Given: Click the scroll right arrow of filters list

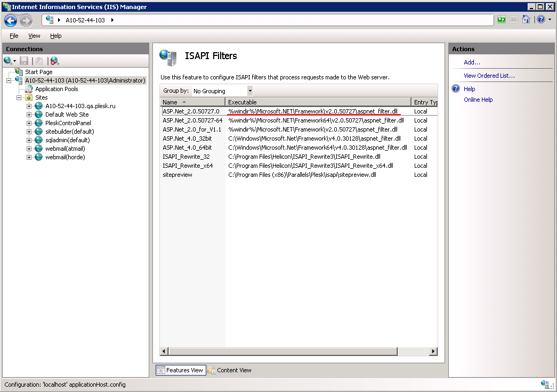Looking at the screenshot, I should 433,352.
